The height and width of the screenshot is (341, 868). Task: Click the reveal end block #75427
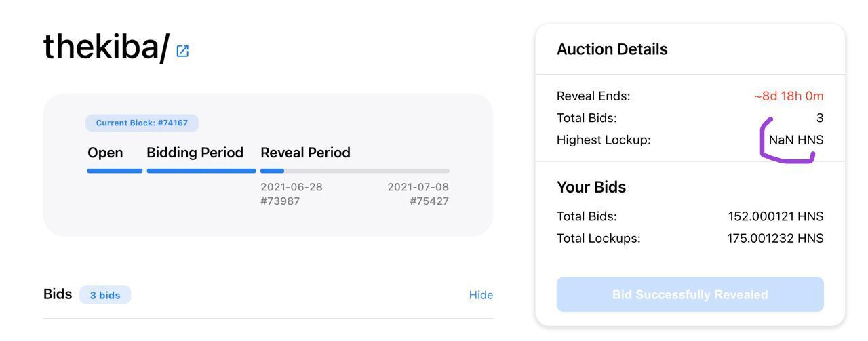[429, 201]
